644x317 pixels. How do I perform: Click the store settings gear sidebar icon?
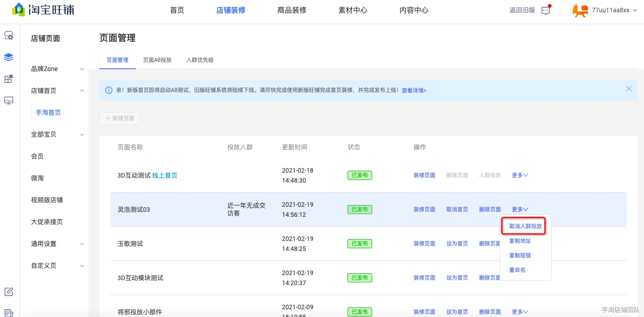point(9,36)
